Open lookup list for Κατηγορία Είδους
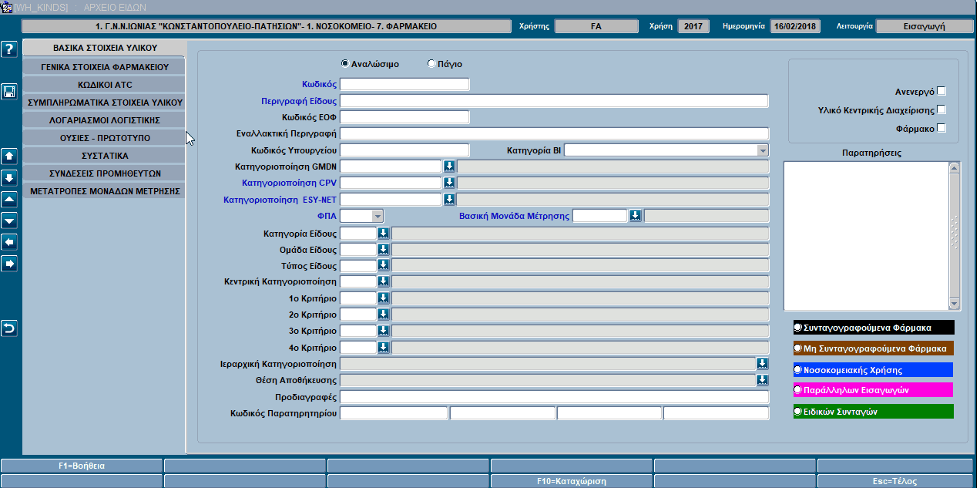 pyautogui.click(x=384, y=233)
